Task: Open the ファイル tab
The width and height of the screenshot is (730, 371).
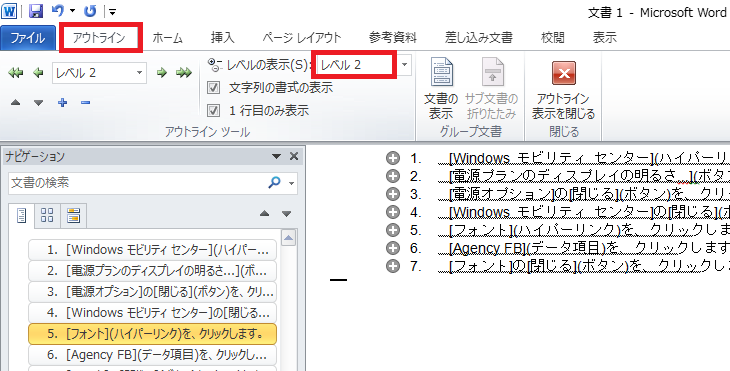Action: pyautogui.click(x=27, y=38)
